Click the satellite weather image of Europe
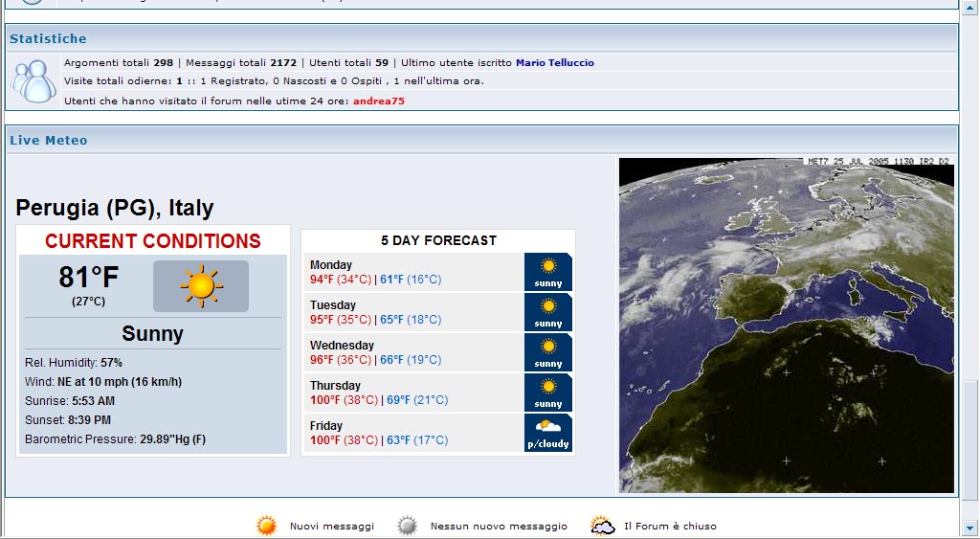This screenshot has height=539, width=980. [786, 326]
